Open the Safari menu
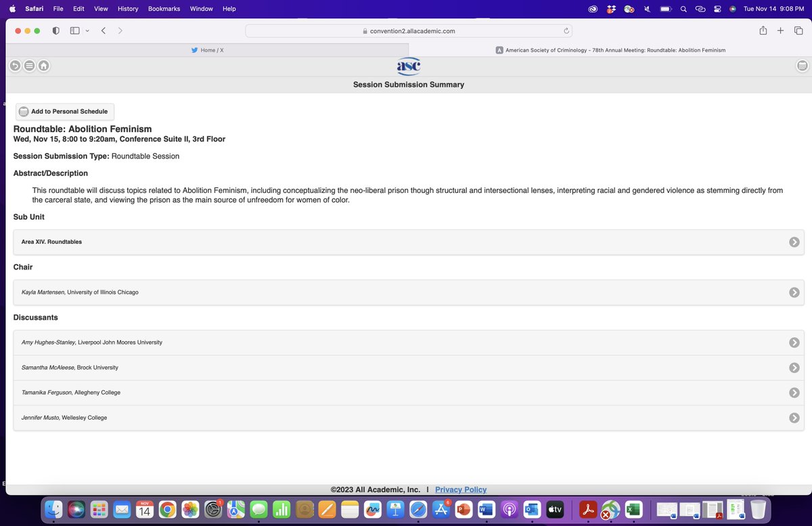812x526 pixels. 33,9
